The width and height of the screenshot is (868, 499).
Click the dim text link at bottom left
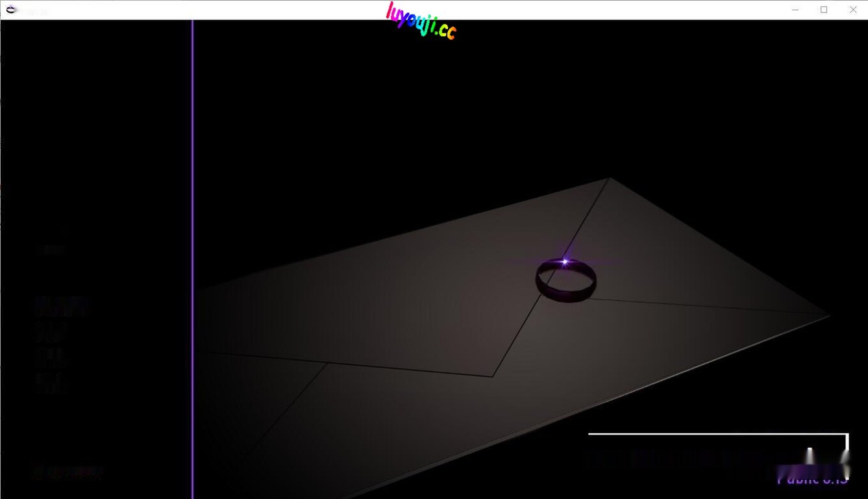click(x=67, y=472)
